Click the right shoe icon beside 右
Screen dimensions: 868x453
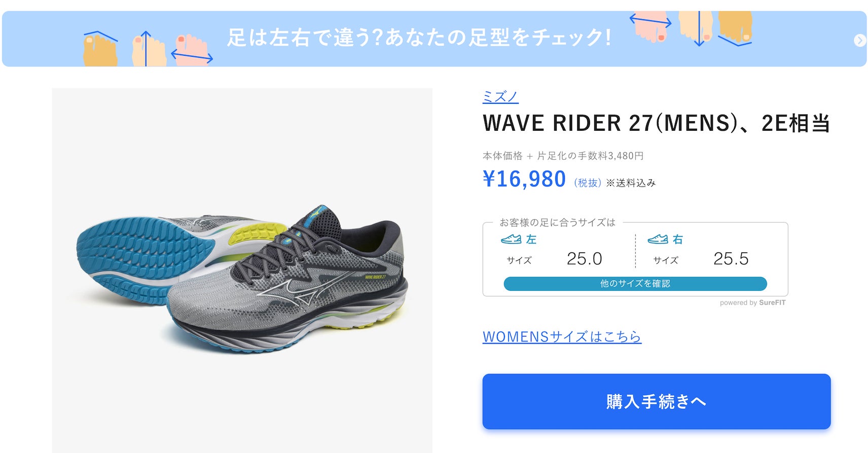[658, 239]
